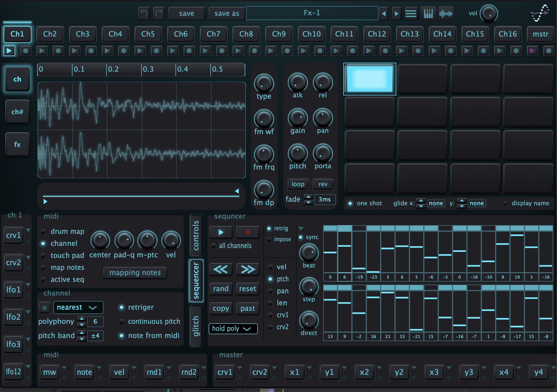
Task: Show the piano keyboard view icon
Action: (x=428, y=13)
